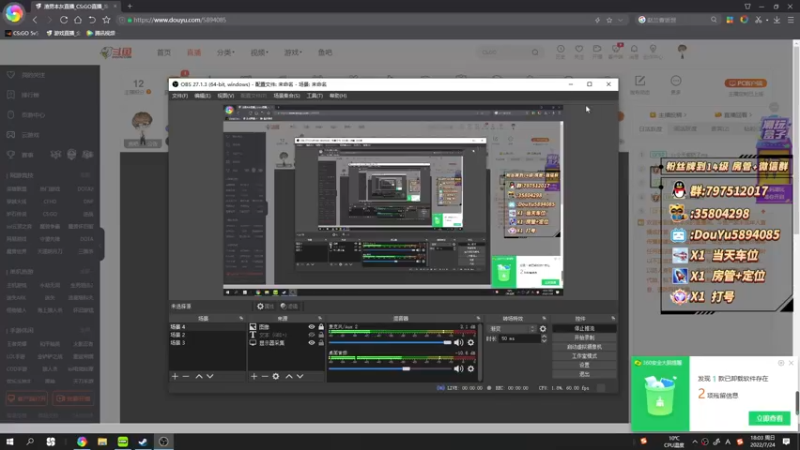Open the 工具(T) menu in OBS
The image size is (800, 450).
(315, 95)
